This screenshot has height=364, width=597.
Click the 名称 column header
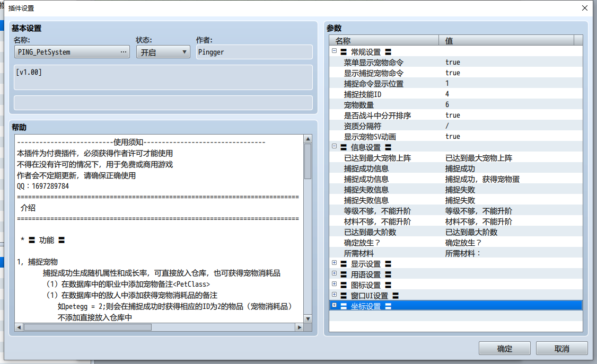[x=384, y=40]
